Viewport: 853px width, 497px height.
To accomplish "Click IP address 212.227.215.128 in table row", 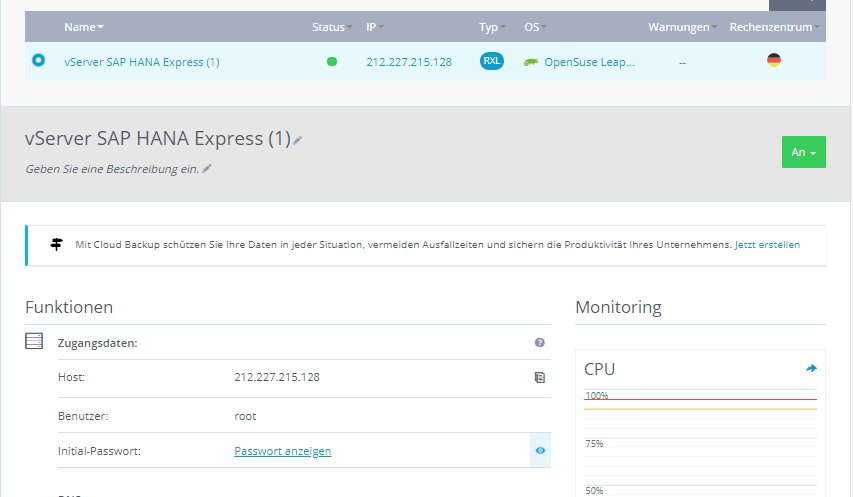I will point(409,62).
